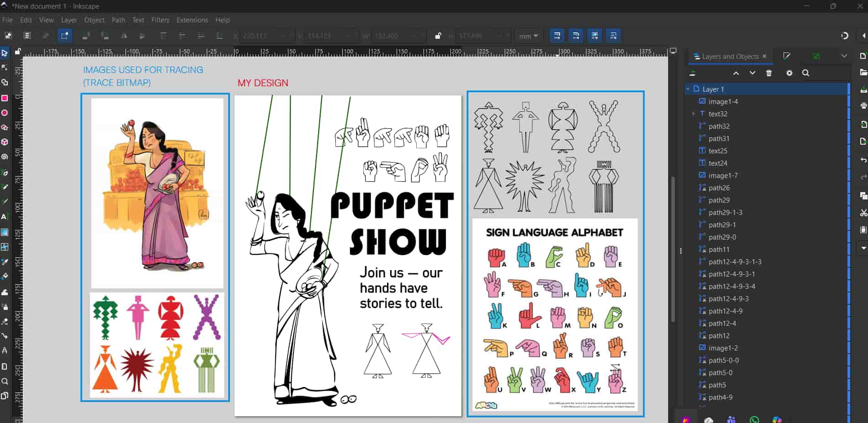Click the Add Layer icon
Image resolution: width=868 pixels, height=423 pixels.
pos(692,73)
